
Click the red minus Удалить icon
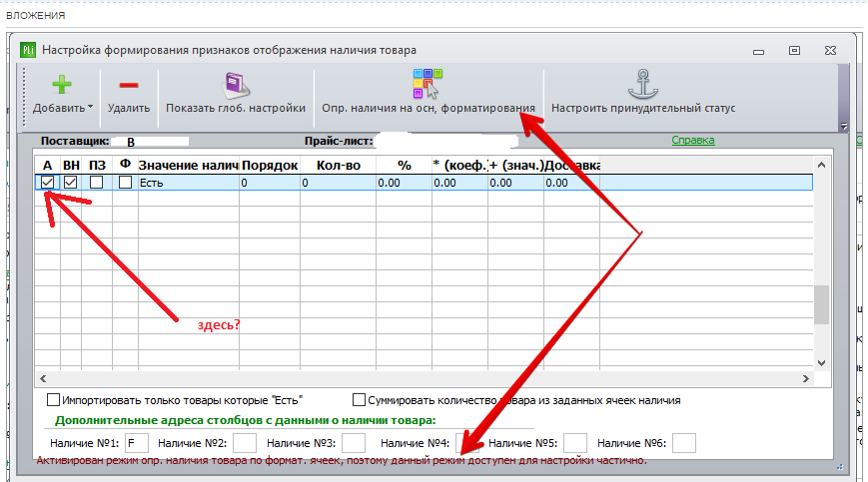[129, 85]
